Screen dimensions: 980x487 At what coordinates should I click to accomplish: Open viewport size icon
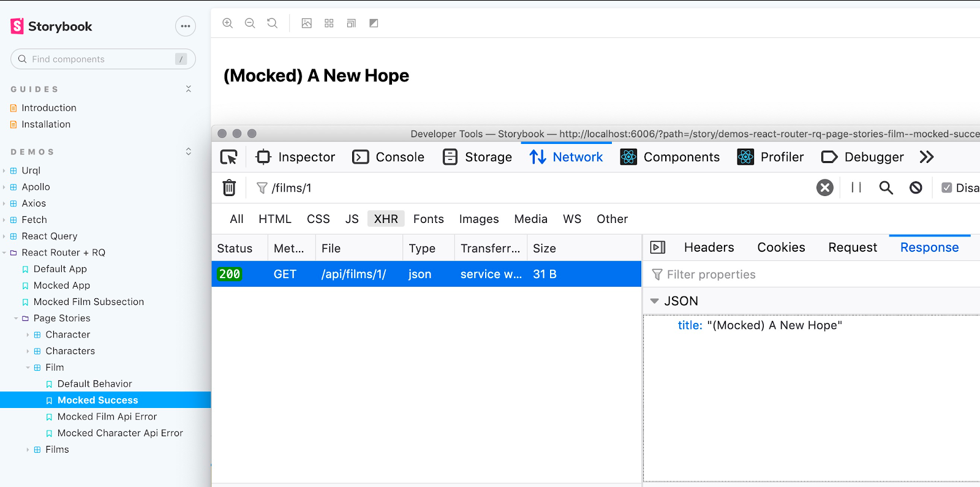point(352,23)
